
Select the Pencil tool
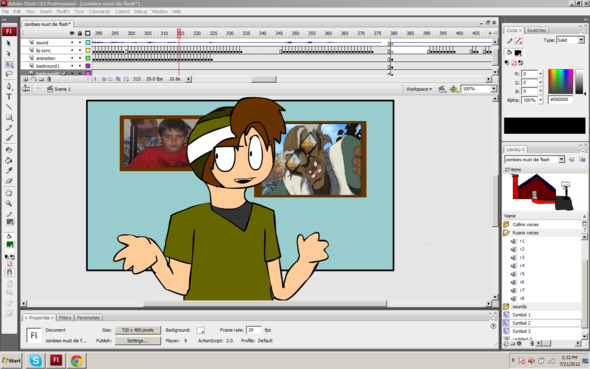point(9,128)
